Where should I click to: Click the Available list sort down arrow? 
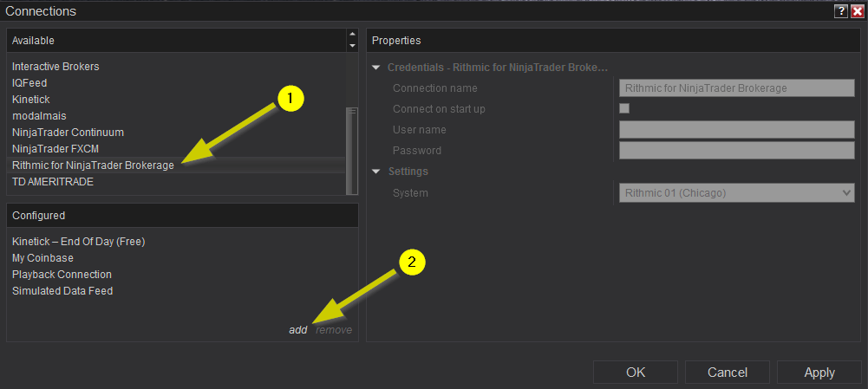point(352,45)
